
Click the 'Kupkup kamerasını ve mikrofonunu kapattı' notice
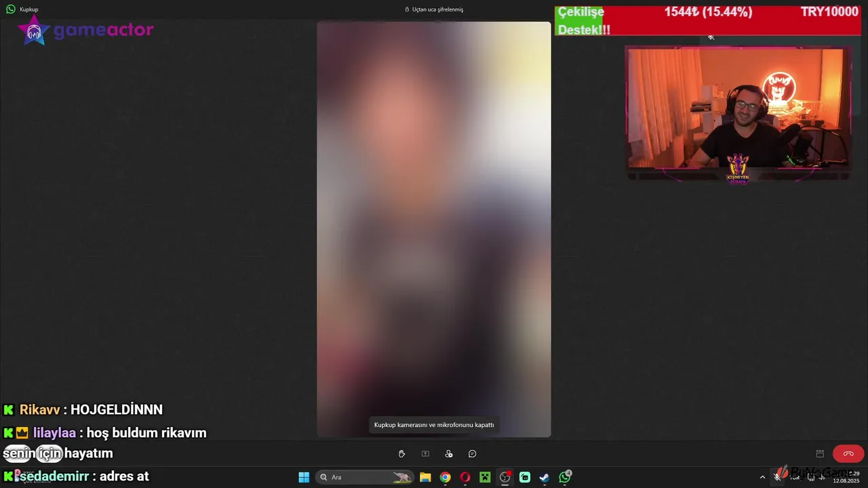tap(434, 425)
